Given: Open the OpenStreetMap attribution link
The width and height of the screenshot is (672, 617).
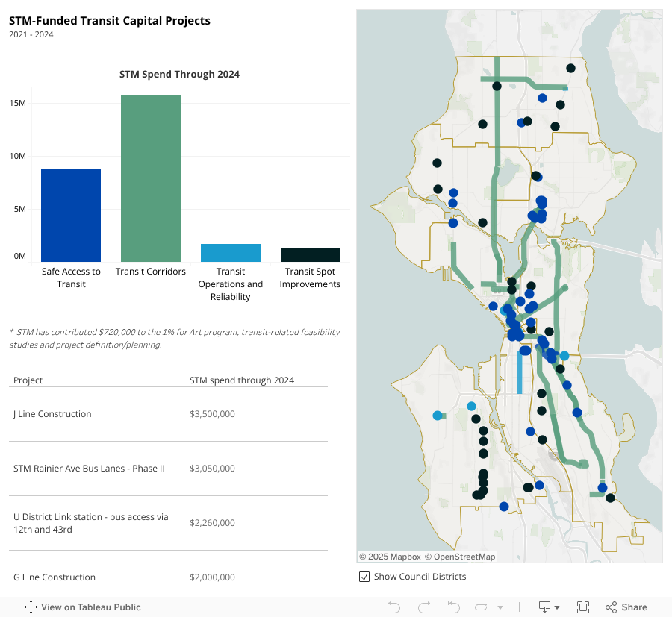Looking at the screenshot, I should [x=460, y=557].
